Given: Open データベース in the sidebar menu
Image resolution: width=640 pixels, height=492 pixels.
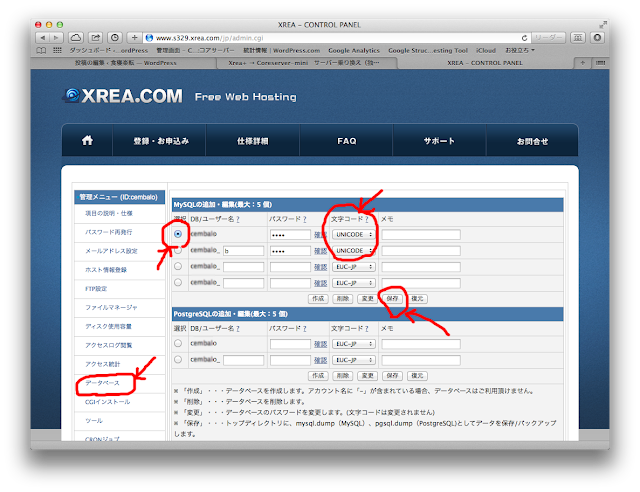Looking at the screenshot, I should (102, 383).
